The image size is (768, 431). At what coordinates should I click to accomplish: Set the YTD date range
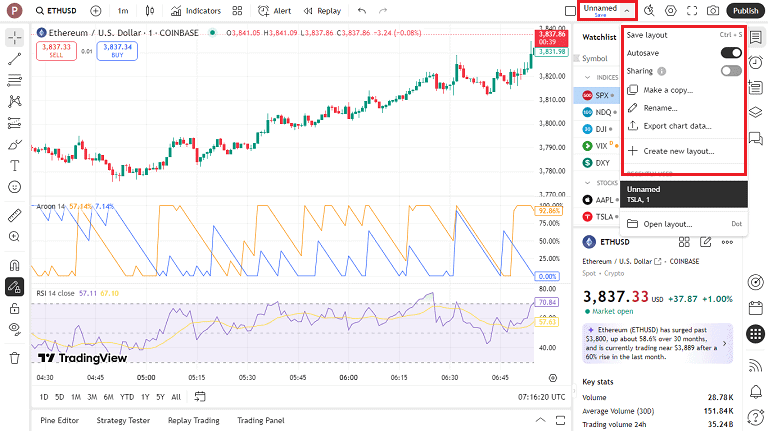click(127, 397)
